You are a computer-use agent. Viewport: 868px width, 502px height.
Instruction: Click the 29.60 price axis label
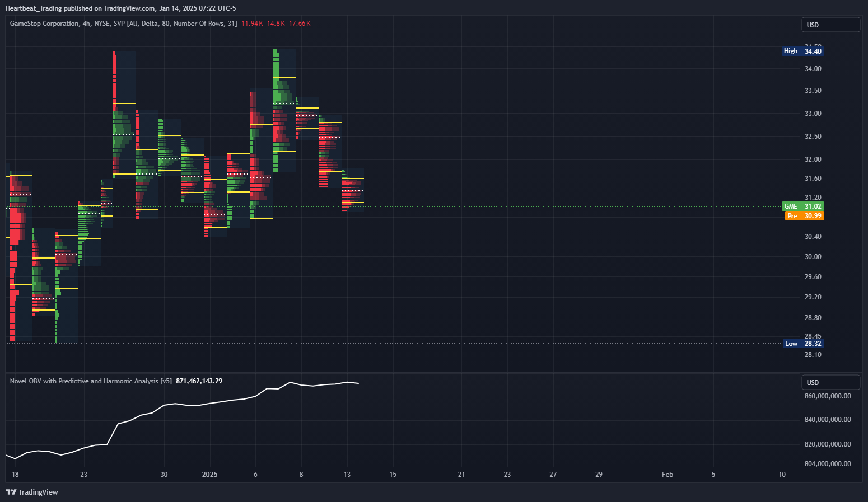[813, 277]
